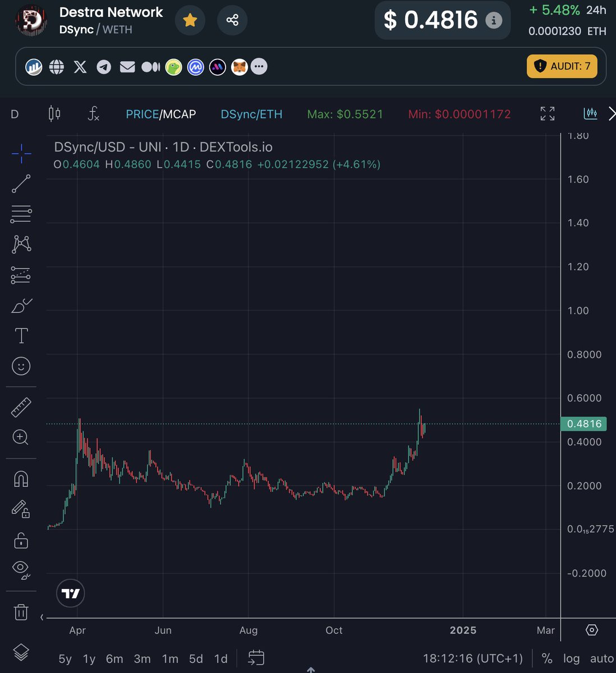Open the X (Twitter) link

point(80,67)
